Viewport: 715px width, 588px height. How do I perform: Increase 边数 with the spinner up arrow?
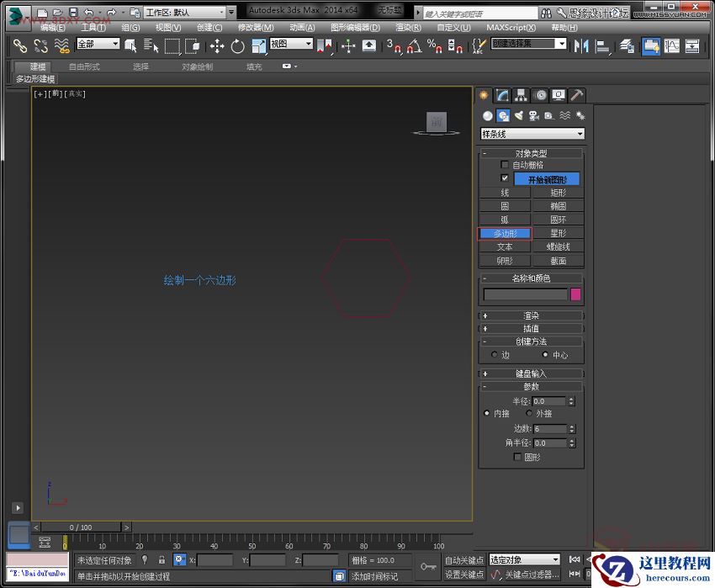click(572, 426)
